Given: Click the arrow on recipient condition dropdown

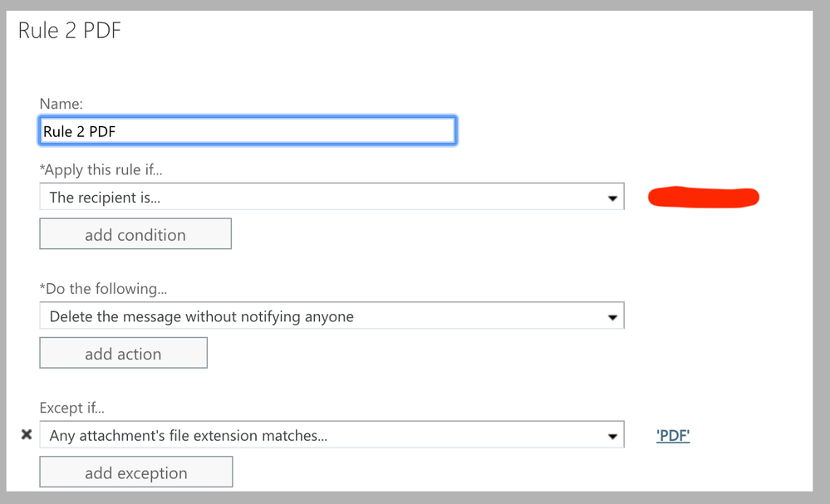Looking at the screenshot, I should click(x=613, y=198).
